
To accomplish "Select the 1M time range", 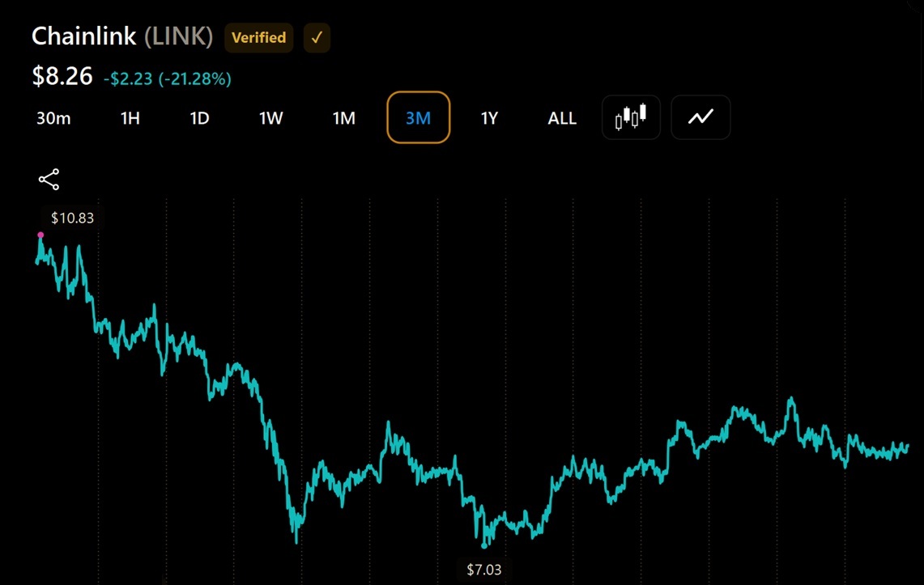I will 344,118.
